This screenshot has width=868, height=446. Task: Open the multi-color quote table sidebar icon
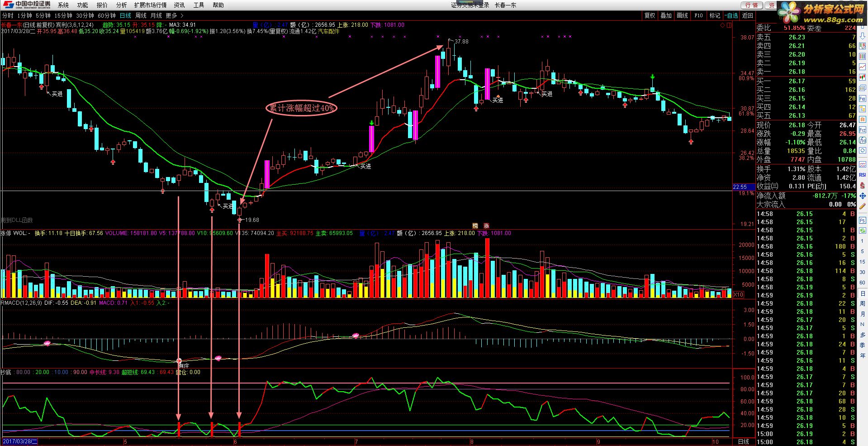coord(863,57)
